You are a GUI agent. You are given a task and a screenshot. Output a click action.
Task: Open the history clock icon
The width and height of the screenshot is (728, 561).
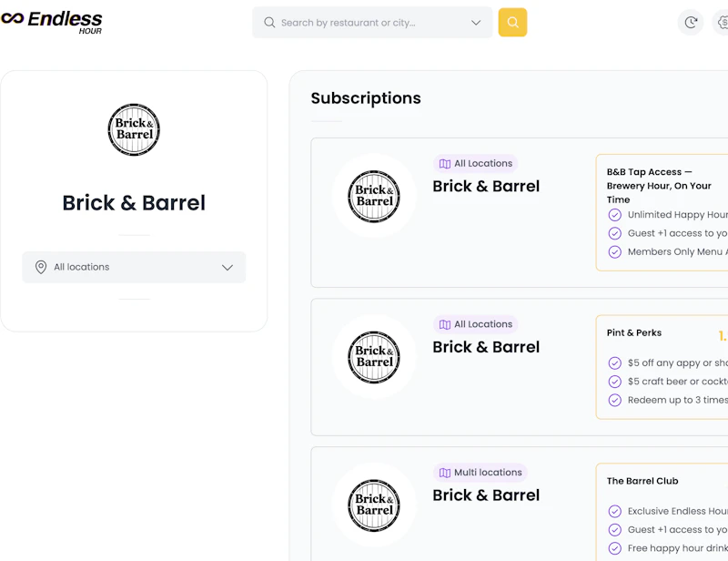point(691,22)
